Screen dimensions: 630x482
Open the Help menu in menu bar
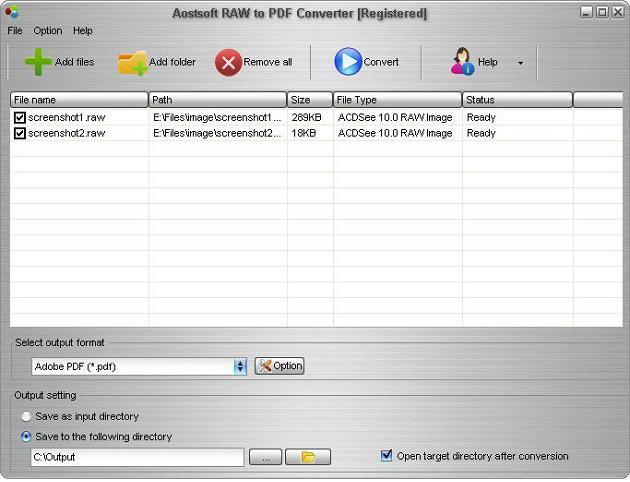tap(83, 31)
